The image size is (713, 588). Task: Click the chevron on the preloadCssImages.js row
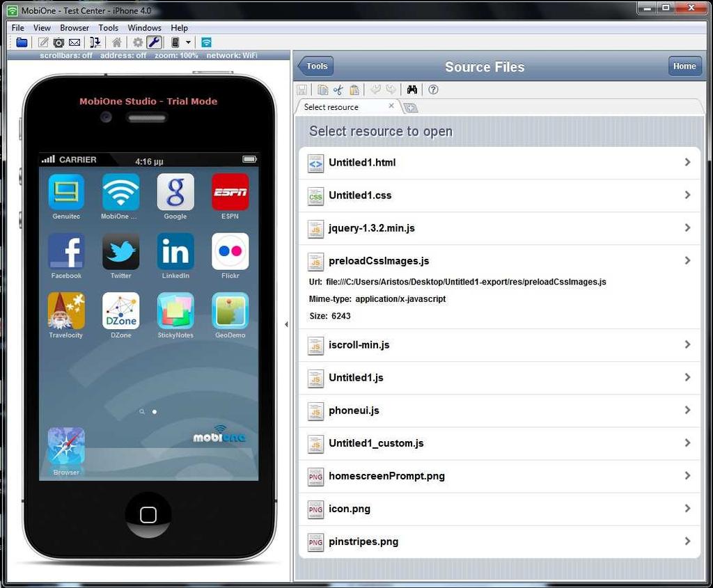[x=687, y=260]
